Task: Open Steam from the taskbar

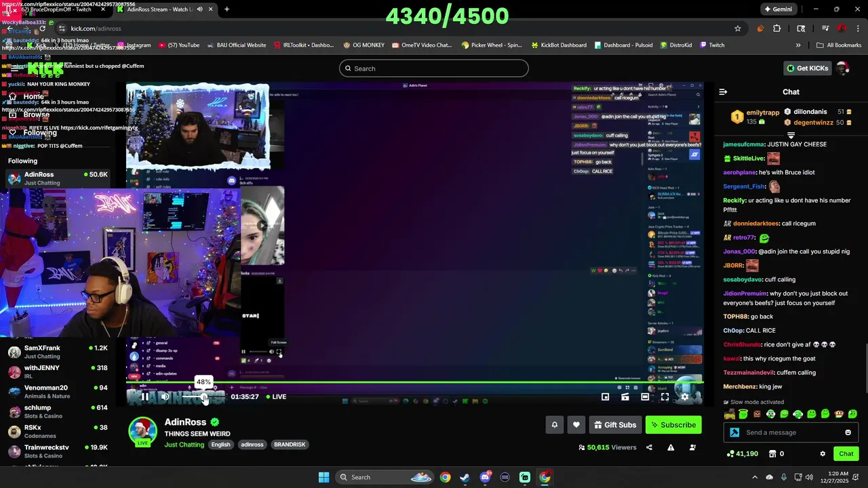Action: pyautogui.click(x=465, y=477)
